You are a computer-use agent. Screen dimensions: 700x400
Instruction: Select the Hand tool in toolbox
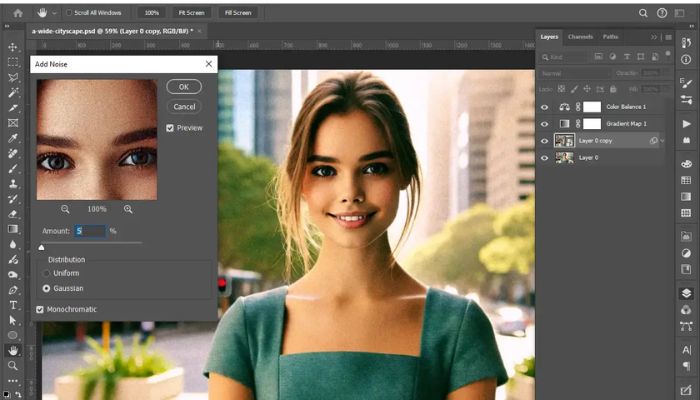pos(13,350)
